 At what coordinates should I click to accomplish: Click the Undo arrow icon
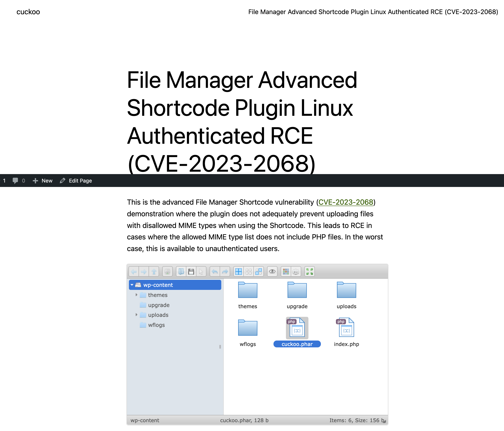pyautogui.click(x=215, y=272)
